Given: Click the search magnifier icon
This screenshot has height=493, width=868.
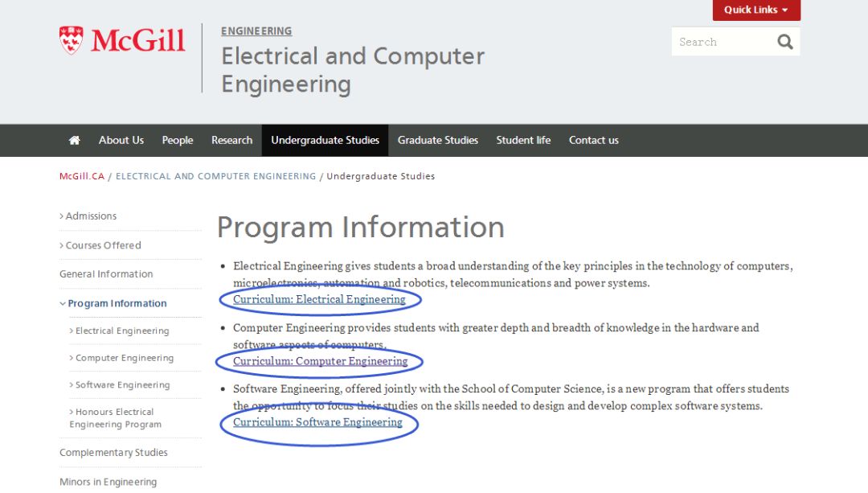Looking at the screenshot, I should (x=785, y=42).
